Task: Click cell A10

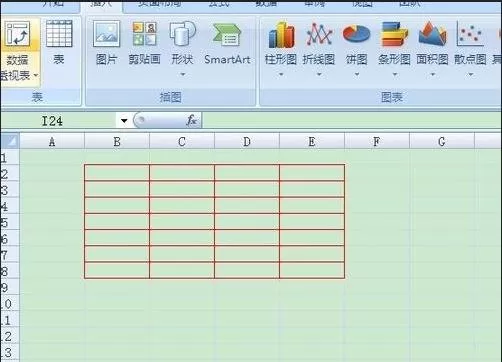Action: (x=52, y=303)
